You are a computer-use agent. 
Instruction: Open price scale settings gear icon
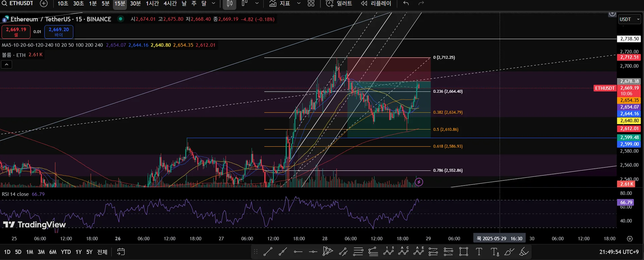[x=630, y=239]
